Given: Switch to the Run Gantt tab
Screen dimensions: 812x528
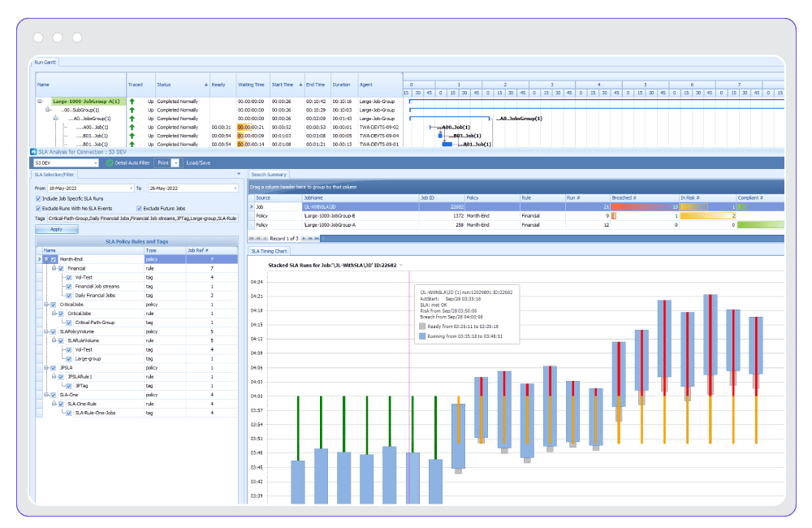Looking at the screenshot, I should click(x=45, y=63).
